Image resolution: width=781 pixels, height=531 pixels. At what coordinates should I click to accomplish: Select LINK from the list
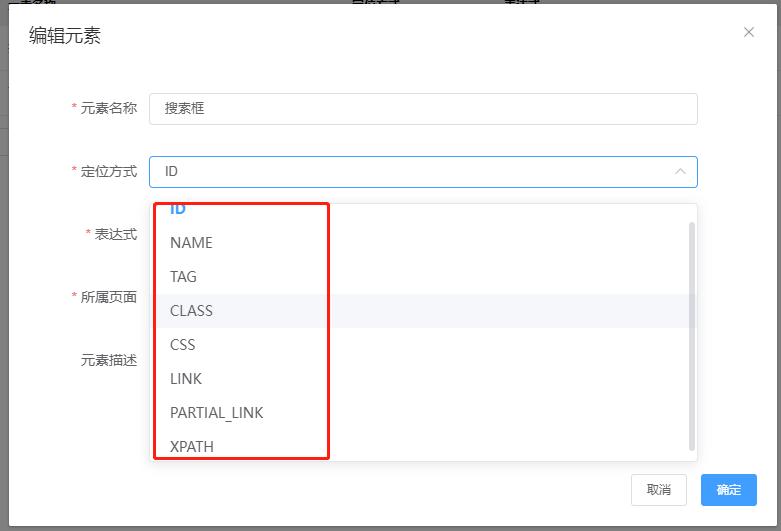[186, 379]
